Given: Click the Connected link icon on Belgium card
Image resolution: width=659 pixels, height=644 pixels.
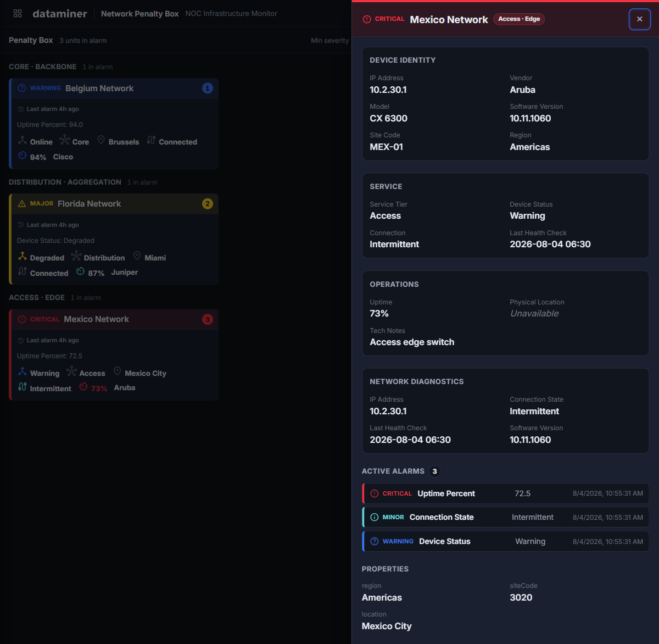Looking at the screenshot, I should [x=151, y=140].
